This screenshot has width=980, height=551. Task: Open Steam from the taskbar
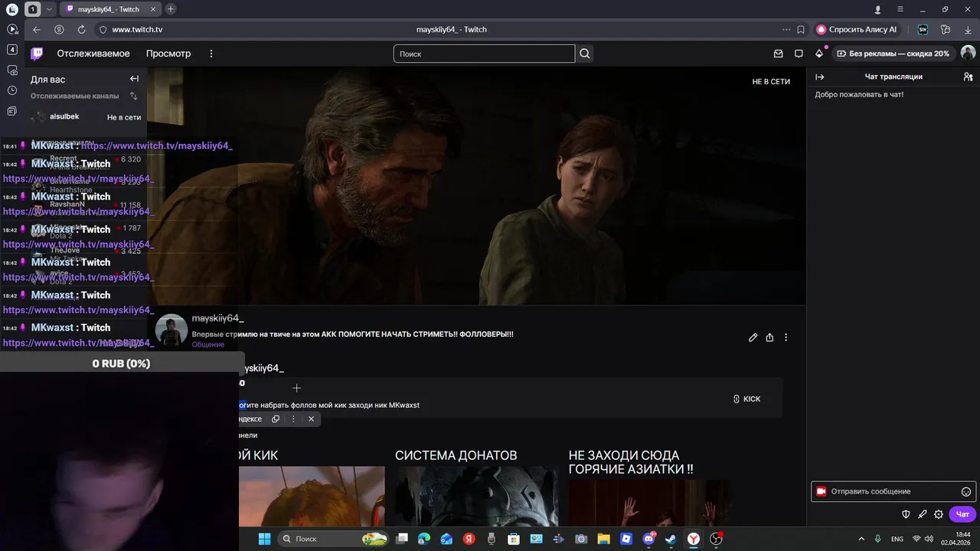point(671,539)
